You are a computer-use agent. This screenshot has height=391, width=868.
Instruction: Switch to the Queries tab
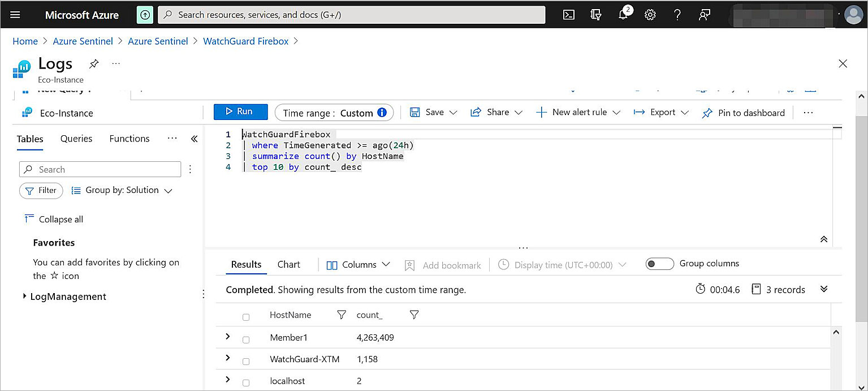[76, 139]
